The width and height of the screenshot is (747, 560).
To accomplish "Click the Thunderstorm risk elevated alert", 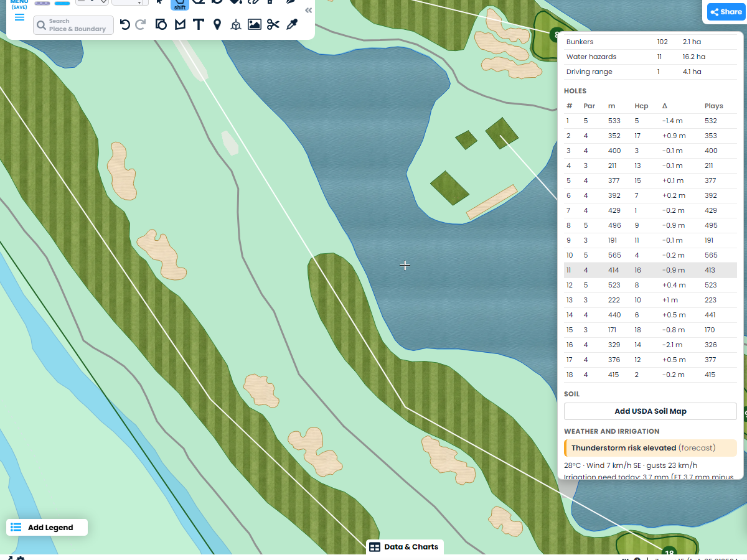I will [651, 448].
